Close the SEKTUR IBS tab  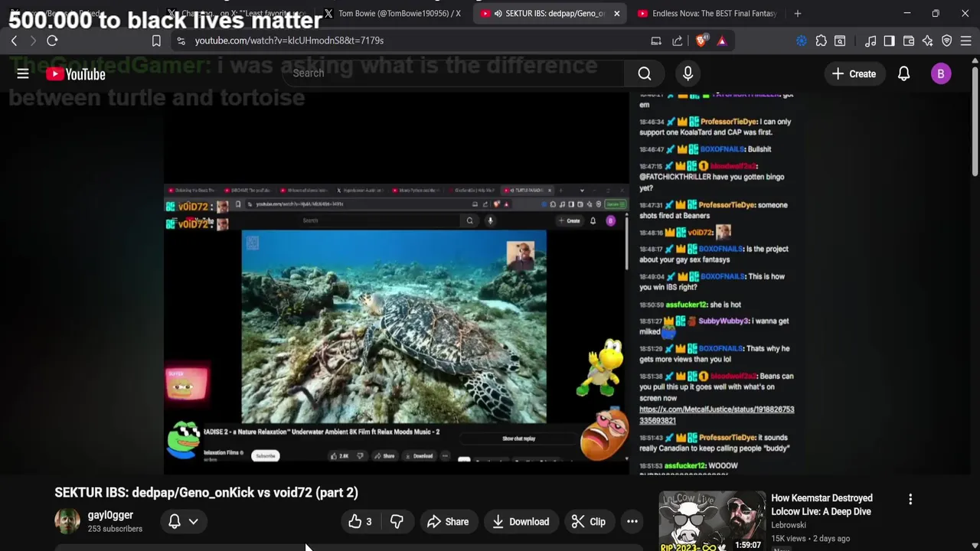(x=616, y=13)
